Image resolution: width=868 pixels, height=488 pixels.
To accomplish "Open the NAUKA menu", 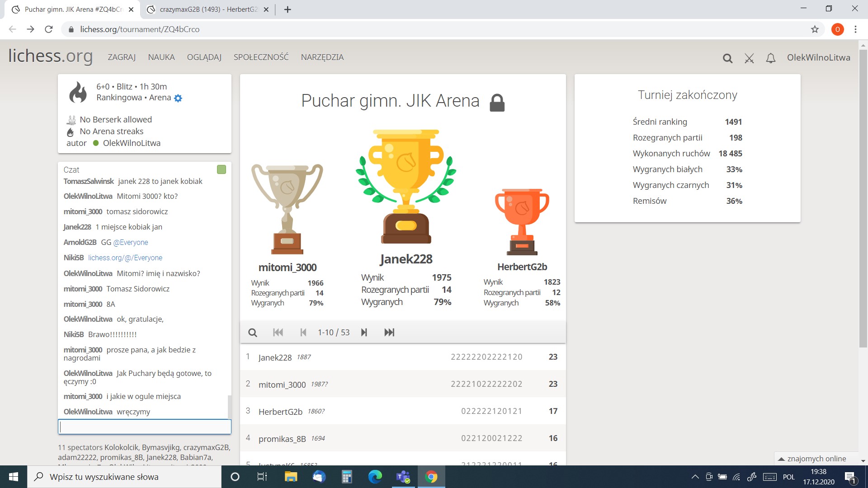I will pos(161,57).
